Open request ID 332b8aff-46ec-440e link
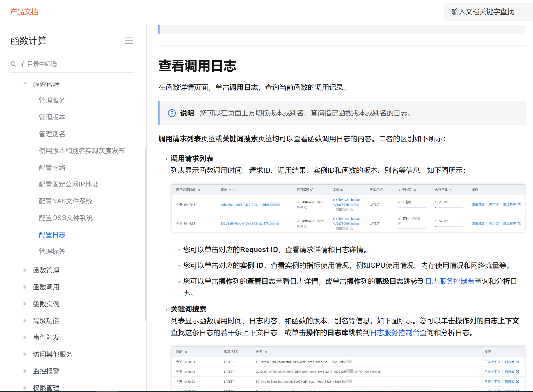This screenshot has width=533, height=392. 250,223
